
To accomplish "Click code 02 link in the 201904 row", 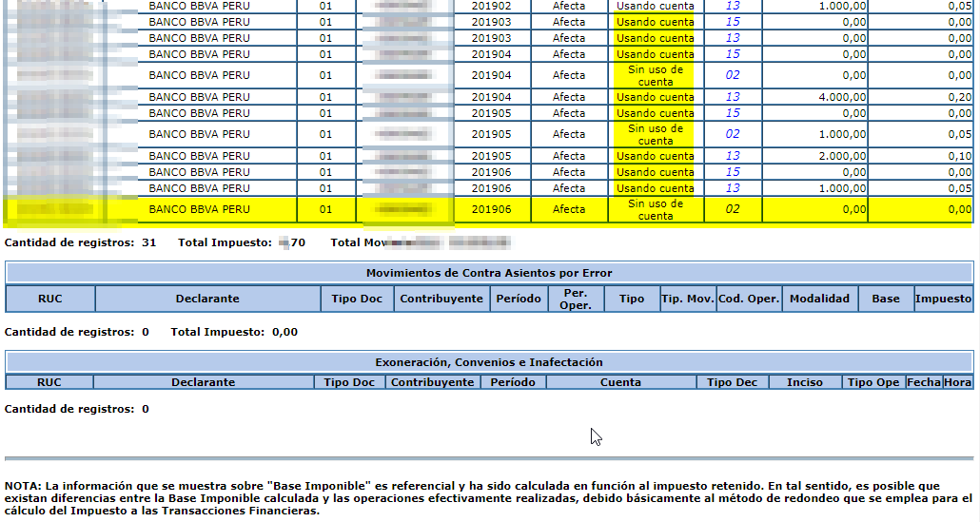I will [732, 75].
